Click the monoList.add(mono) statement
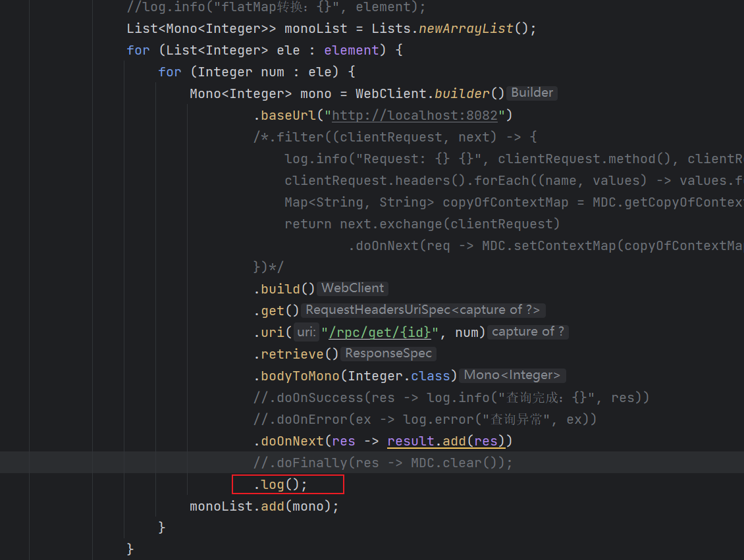The image size is (744, 560). point(263,505)
